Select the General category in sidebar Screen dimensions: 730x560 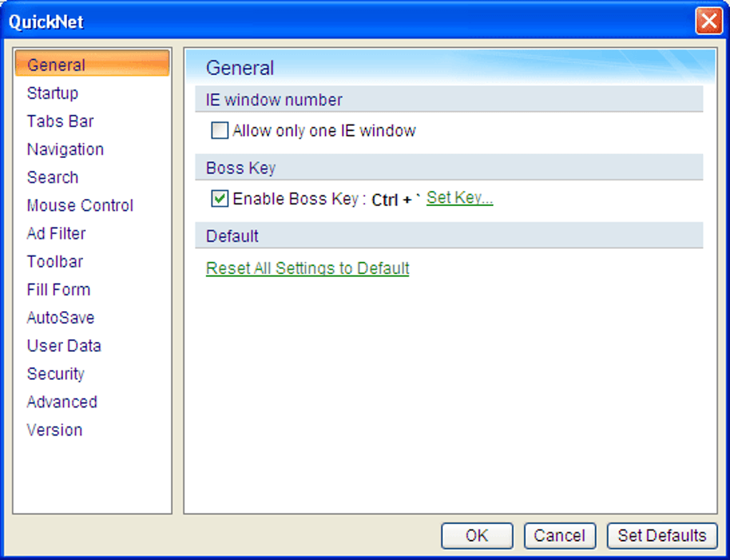(92, 64)
